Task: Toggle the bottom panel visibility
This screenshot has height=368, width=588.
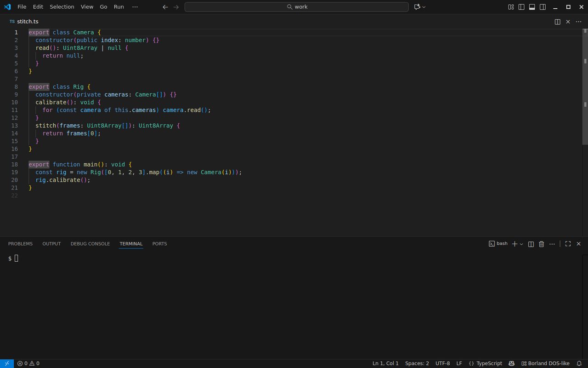Action: [532, 7]
